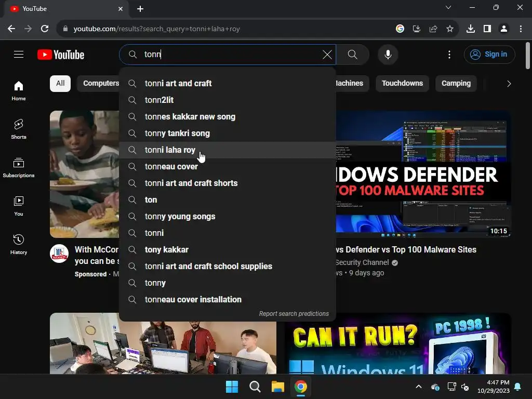Choose suggestion 'tonny young songs'
Image resolution: width=532 pixels, height=399 pixels.
coord(228,216)
